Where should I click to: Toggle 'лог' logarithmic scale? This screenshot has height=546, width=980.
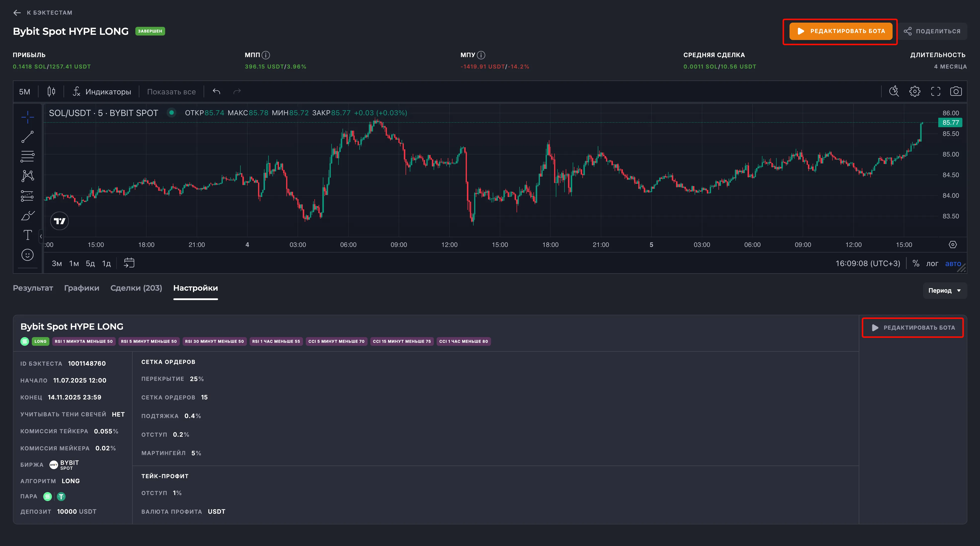coord(932,263)
